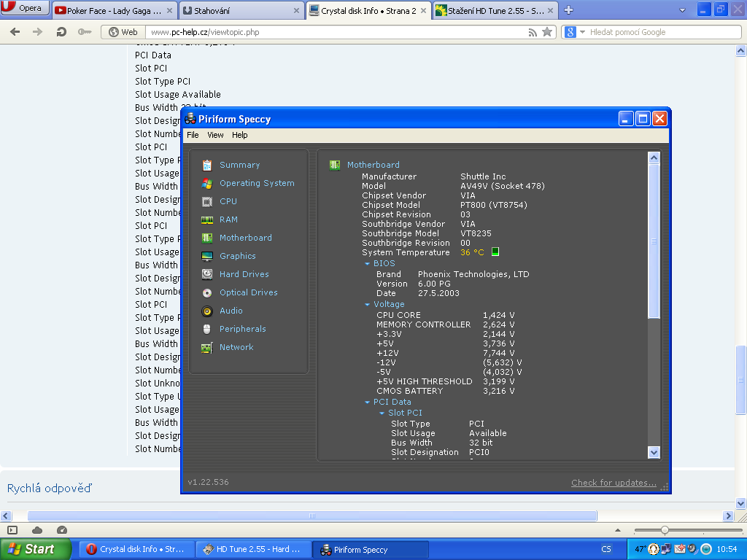Reload the page with Opera's refresh icon
Image resolution: width=747 pixels, height=560 pixels.
click(x=61, y=32)
